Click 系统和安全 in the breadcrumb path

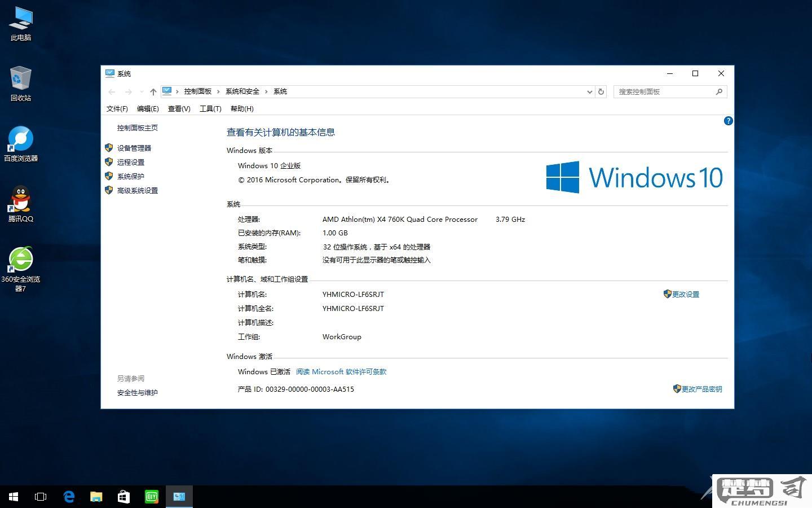coord(242,91)
